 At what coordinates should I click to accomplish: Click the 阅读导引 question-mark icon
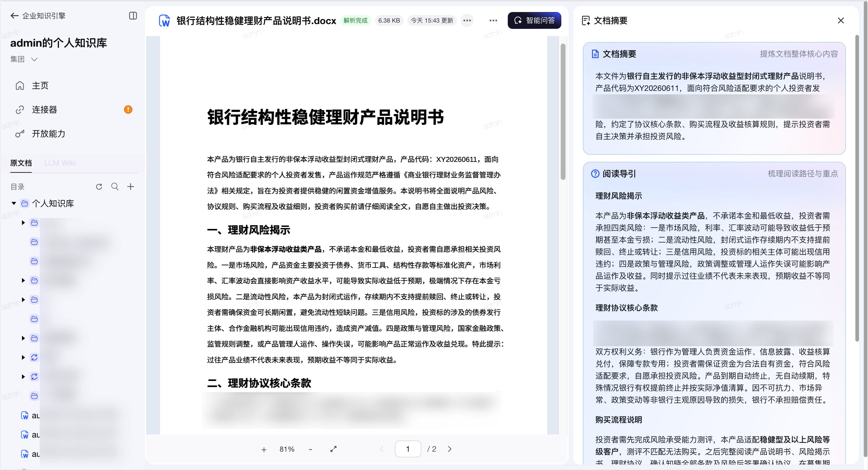(595, 174)
